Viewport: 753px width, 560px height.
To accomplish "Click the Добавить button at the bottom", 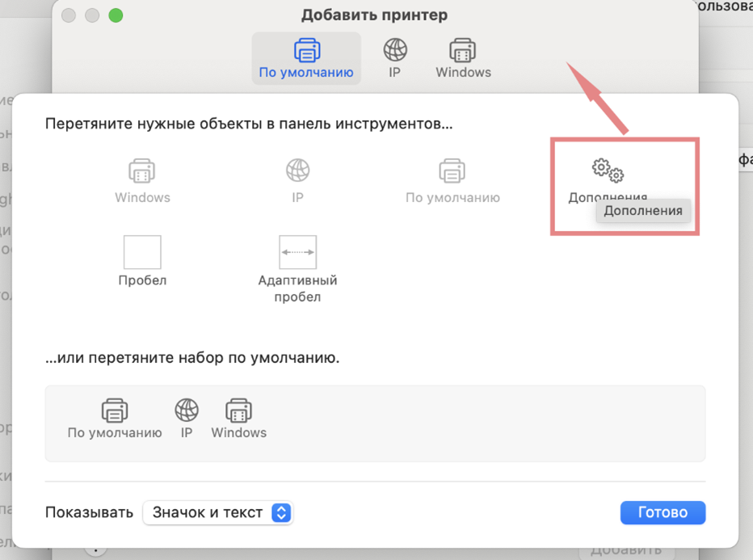I will click(626, 550).
